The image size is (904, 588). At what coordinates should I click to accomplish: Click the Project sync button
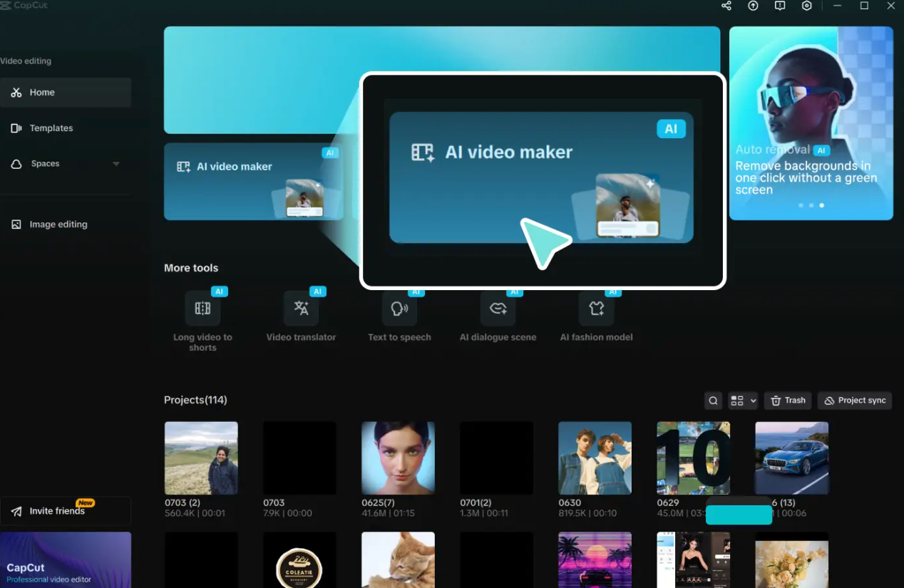pos(854,400)
